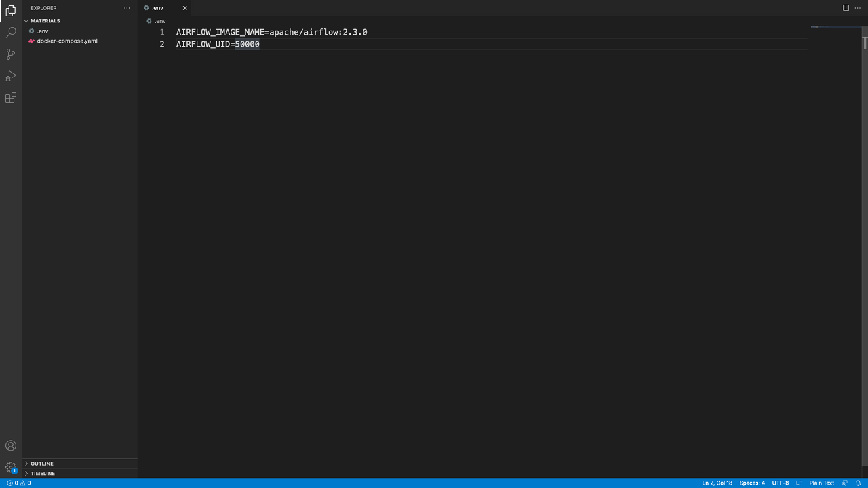Viewport: 868px width, 488px height.
Task: Open the Accounts icon in activity bar
Action: pos(11,445)
